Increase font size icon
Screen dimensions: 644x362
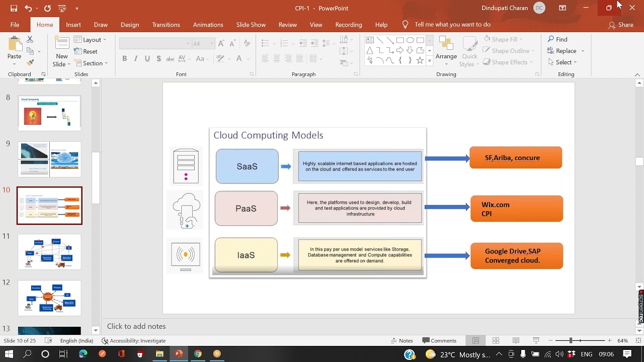coord(221,44)
